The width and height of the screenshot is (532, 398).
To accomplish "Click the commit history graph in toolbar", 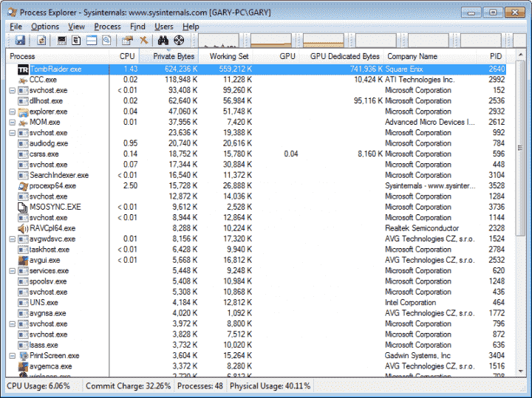I will pos(270,41).
